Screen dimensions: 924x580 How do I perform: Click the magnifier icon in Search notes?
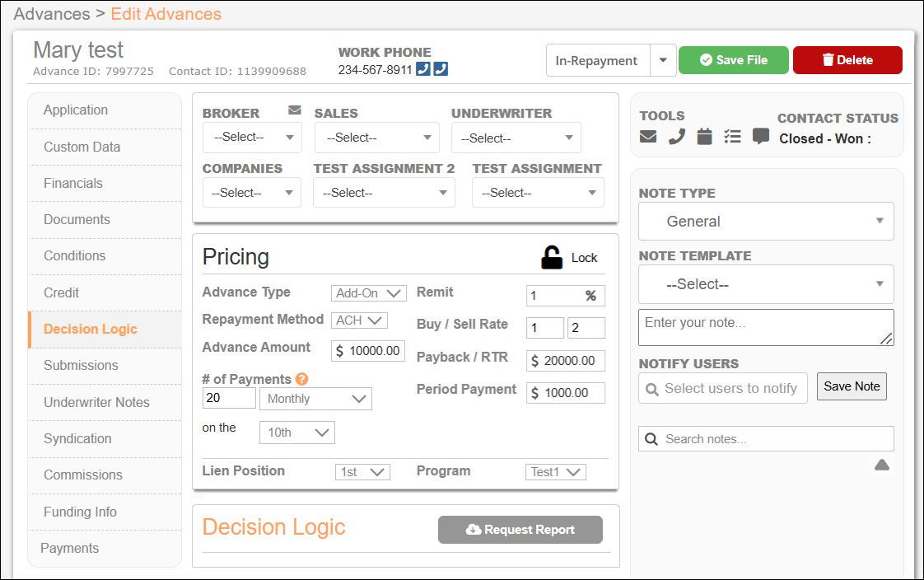coord(651,439)
